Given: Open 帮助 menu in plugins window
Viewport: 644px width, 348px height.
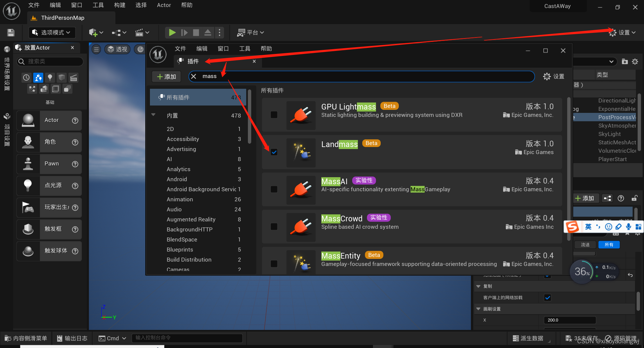Looking at the screenshot, I should [x=266, y=49].
